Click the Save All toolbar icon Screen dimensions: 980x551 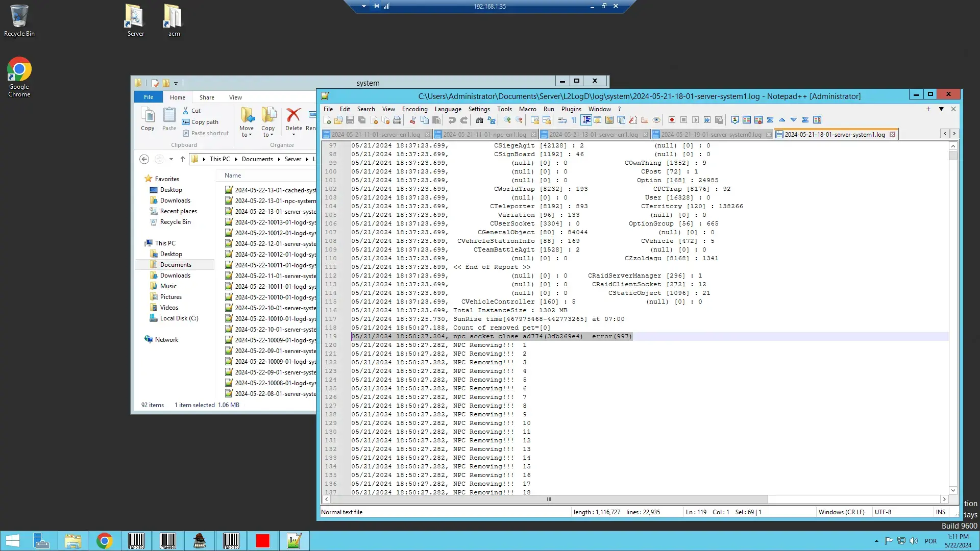pyautogui.click(x=362, y=120)
